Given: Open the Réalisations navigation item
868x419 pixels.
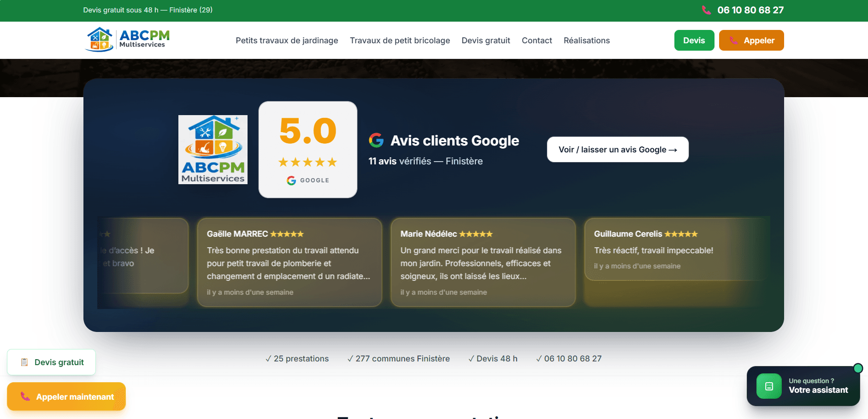Looking at the screenshot, I should pyautogui.click(x=586, y=41).
